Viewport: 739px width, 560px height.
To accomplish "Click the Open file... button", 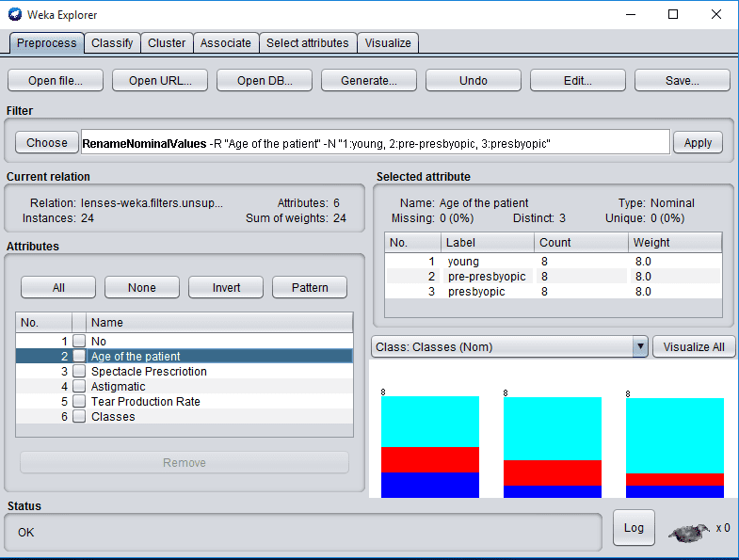I will 56,81.
